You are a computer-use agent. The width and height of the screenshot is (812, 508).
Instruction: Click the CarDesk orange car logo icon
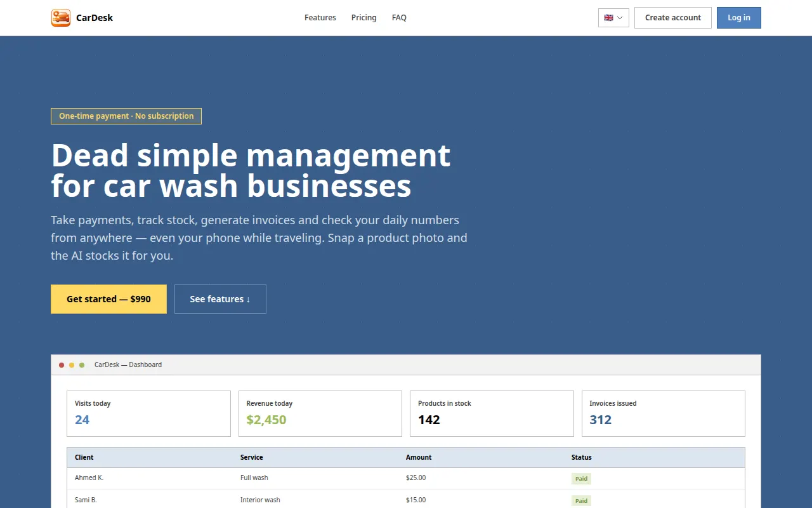coord(61,18)
